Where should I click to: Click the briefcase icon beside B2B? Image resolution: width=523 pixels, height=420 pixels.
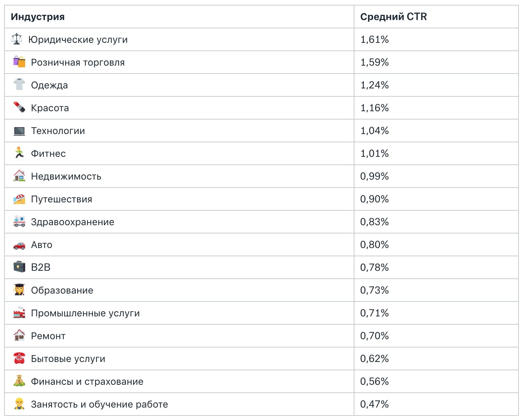click(x=19, y=267)
